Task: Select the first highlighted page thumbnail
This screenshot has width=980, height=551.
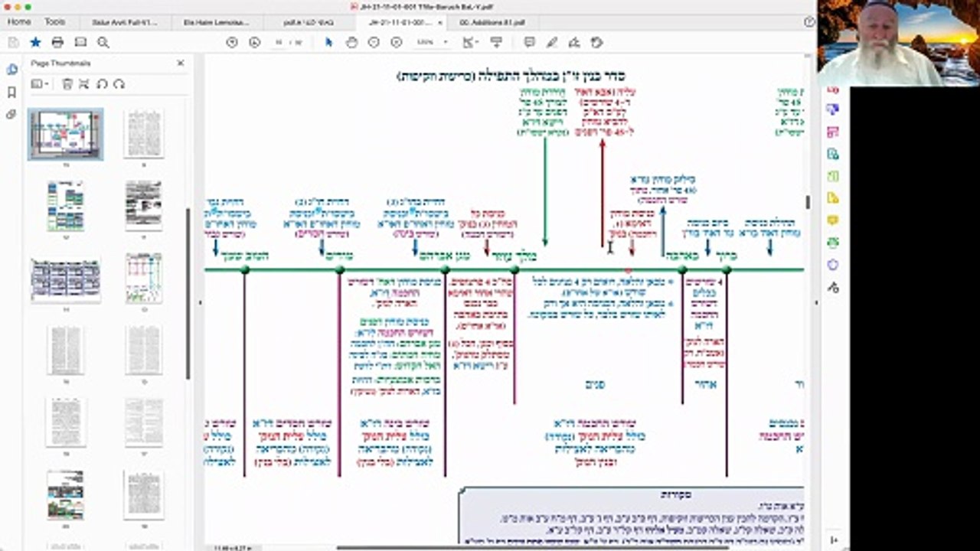Action: [65, 133]
